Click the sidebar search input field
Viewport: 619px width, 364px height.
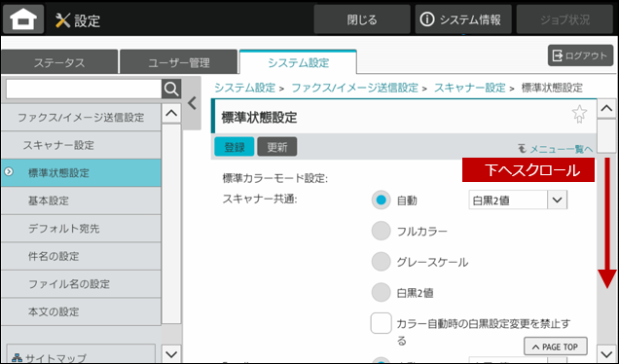click(x=84, y=90)
